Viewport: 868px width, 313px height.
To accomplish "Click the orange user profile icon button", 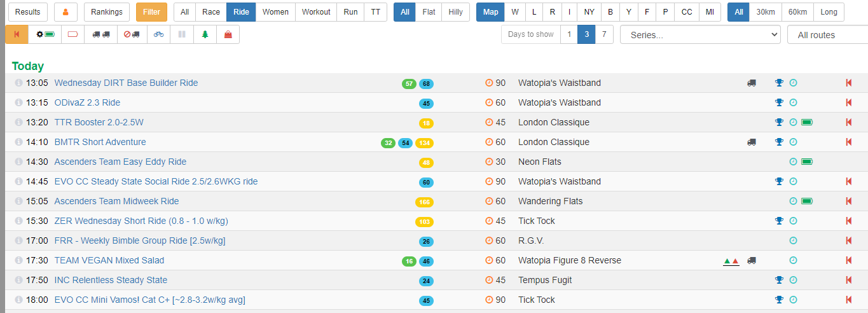I will point(65,12).
